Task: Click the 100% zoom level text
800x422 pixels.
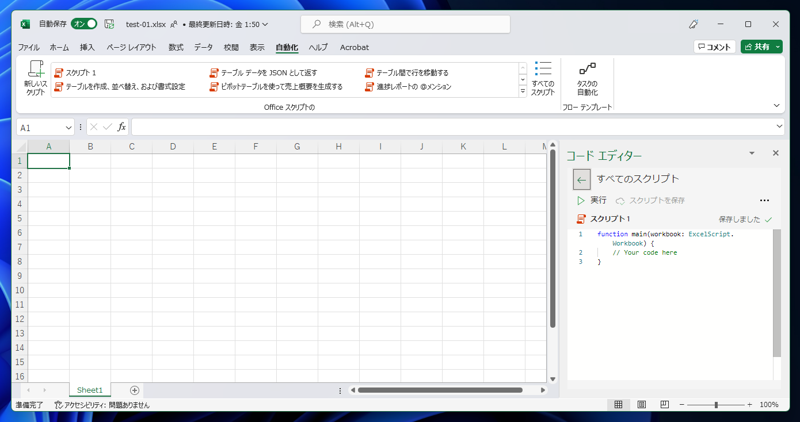Action: click(x=768, y=405)
